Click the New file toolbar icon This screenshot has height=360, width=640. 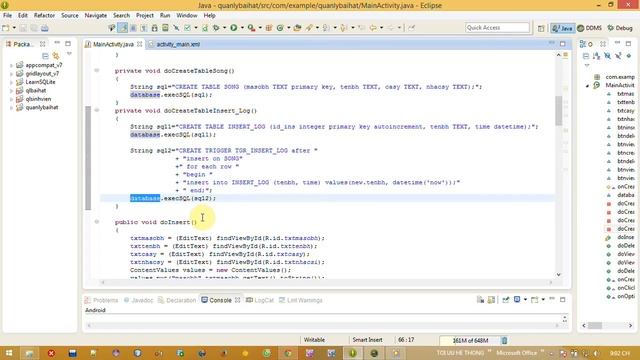tap(6, 28)
